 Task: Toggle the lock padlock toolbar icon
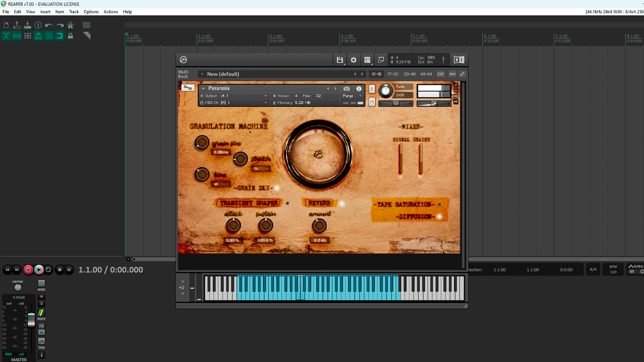click(70, 36)
